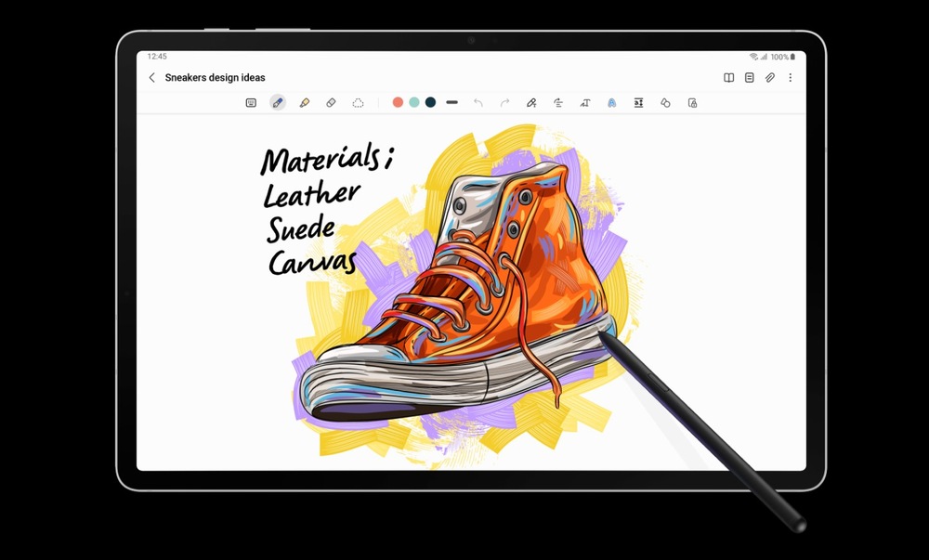This screenshot has height=560, width=929.
Task: Open the text style 'A' tool
Action: tap(611, 102)
